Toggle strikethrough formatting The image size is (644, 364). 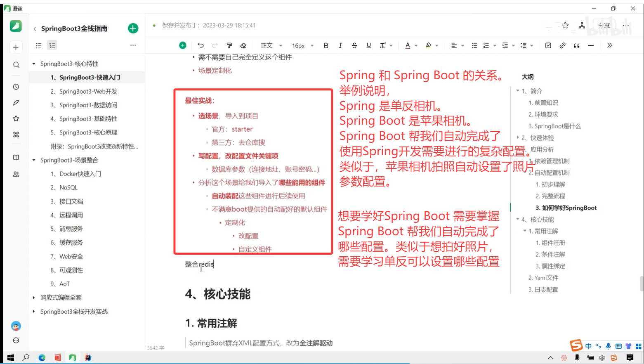point(354,45)
